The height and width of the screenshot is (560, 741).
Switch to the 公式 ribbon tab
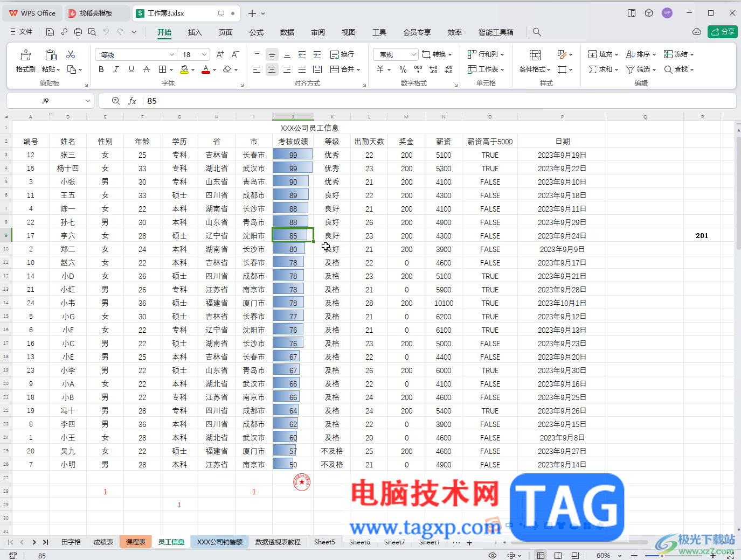[x=257, y=32]
